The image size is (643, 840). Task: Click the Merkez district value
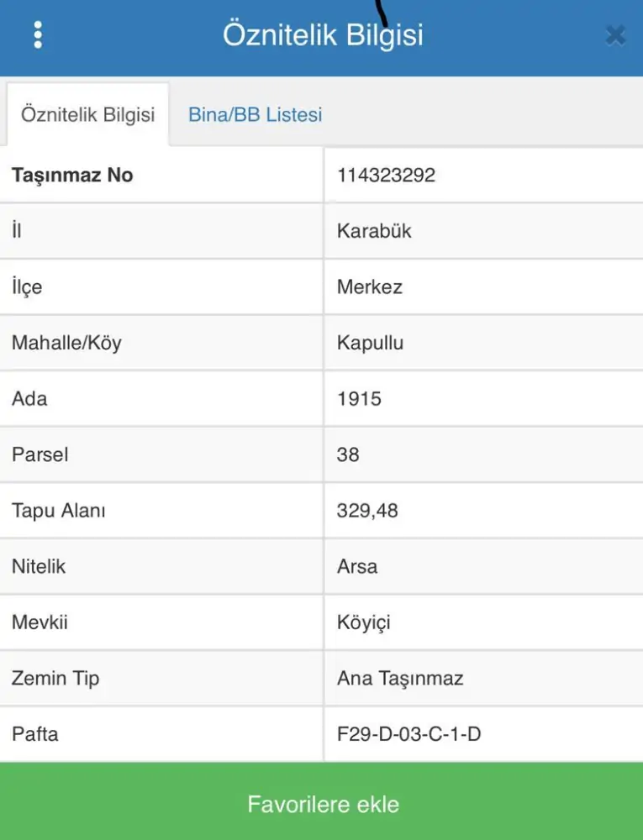pos(370,287)
